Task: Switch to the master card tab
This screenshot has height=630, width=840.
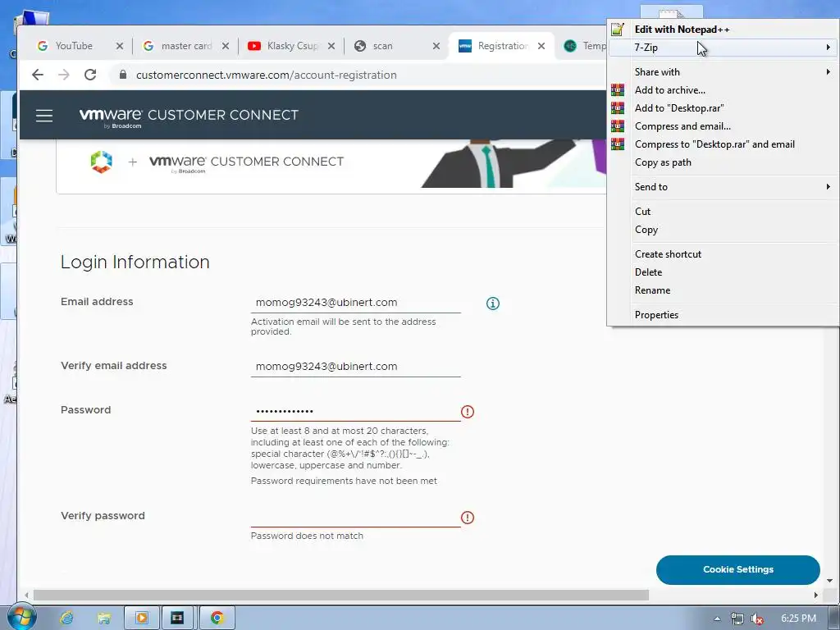Action: (186, 46)
